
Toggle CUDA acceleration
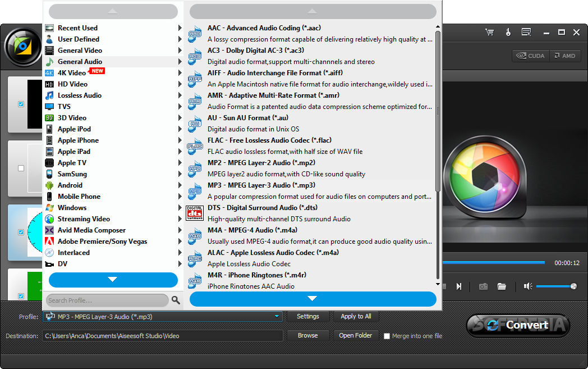pyautogui.click(x=531, y=56)
